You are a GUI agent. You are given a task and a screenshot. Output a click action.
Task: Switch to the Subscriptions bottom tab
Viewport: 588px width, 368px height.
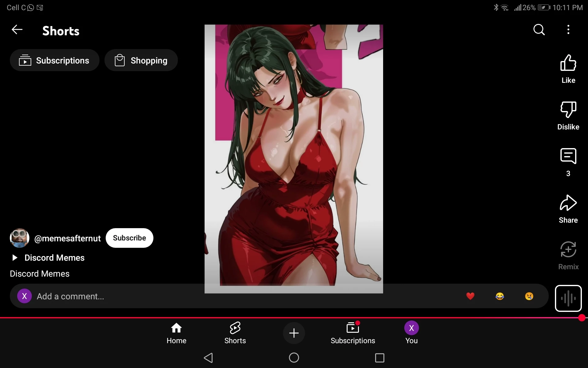(x=352, y=333)
